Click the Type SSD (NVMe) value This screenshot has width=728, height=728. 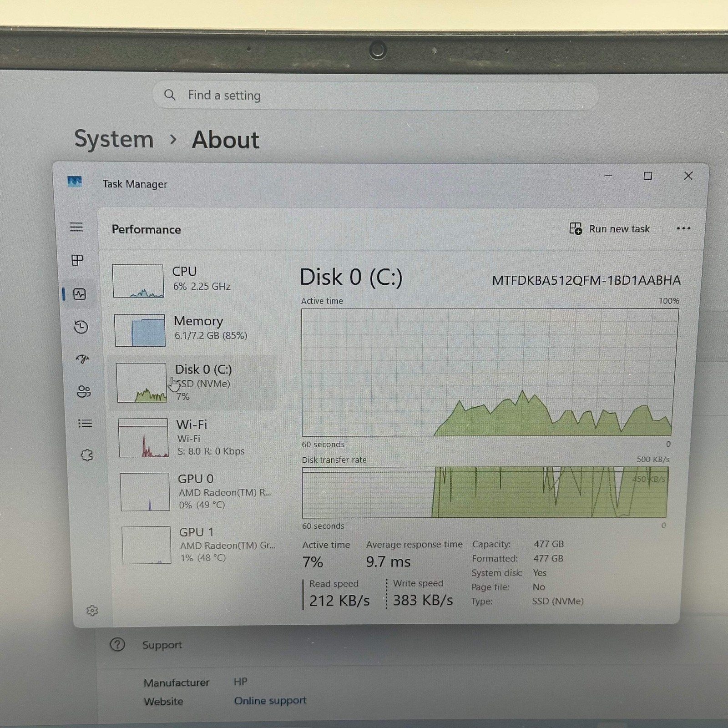click(557, 601)
